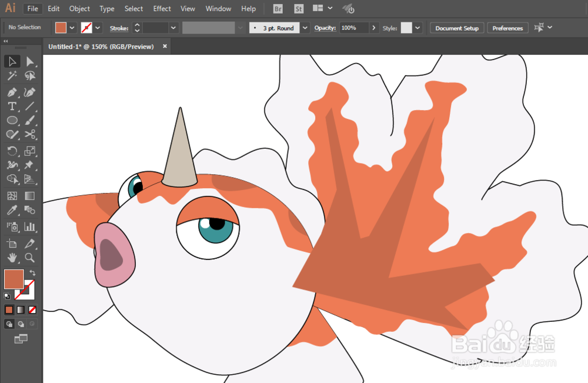588x383 pixels.
Task: Click the large fill color box
Action: (x=14, y=279)
